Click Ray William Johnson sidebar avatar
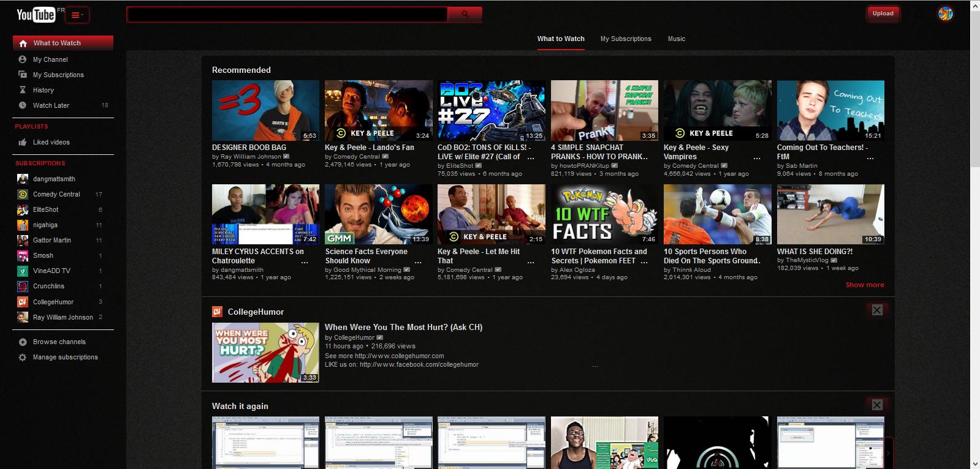980x469 pixels. pos(23,317)
